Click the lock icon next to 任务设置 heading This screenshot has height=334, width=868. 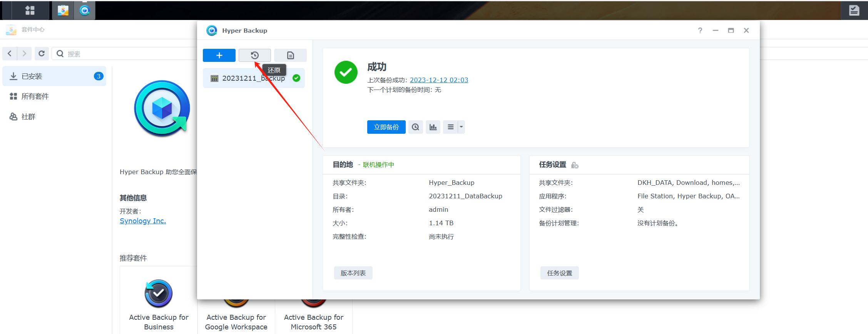(575, 165)
